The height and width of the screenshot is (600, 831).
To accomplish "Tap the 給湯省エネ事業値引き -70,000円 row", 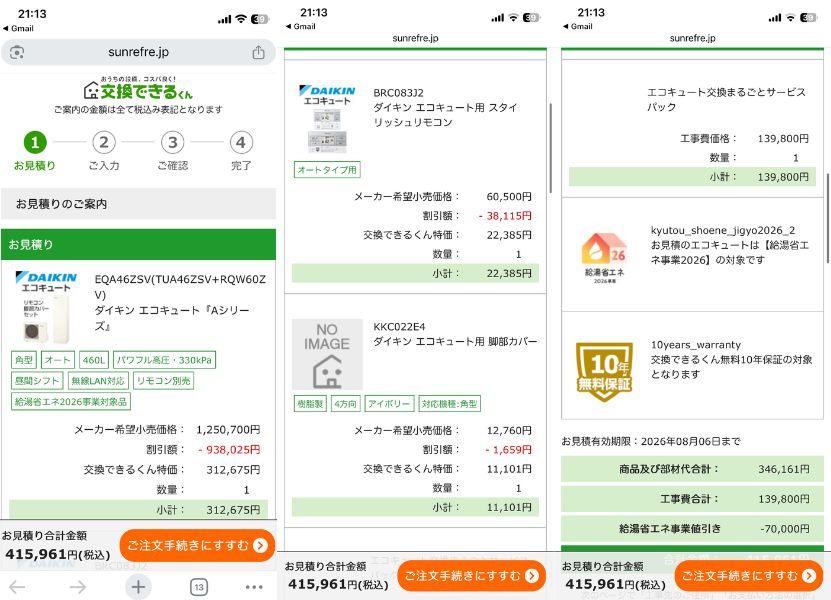I will tap(693, 528).
